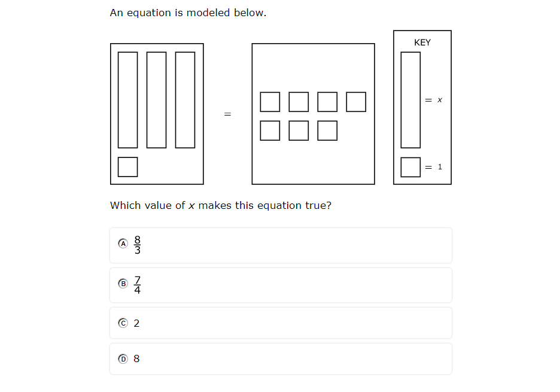Viewport: 560px width, 392px height.
Task: Click top-left unit square in right model
Action: [270, 102]
